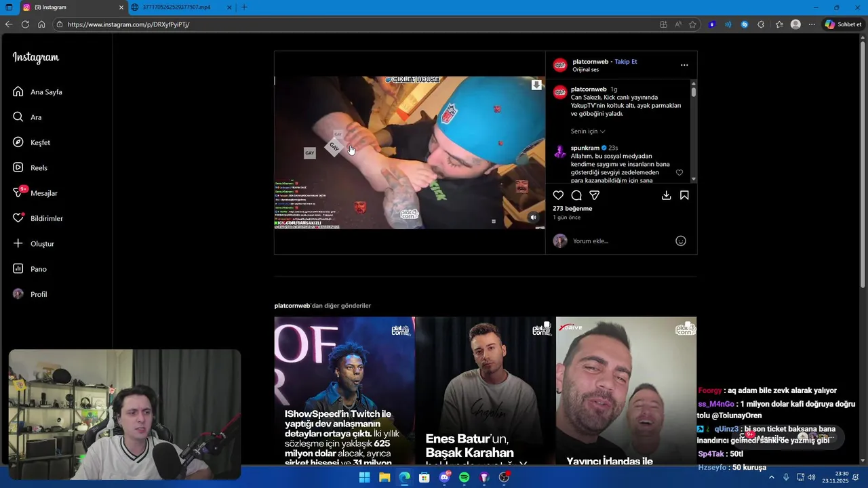Click the address bar URL

(128, 24)
